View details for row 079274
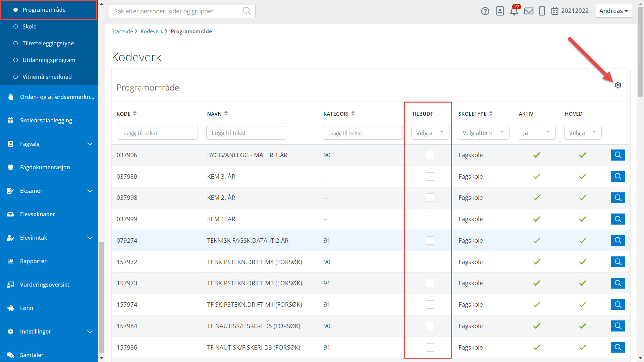Screen dimensions: 644x362 coord(618,240)
